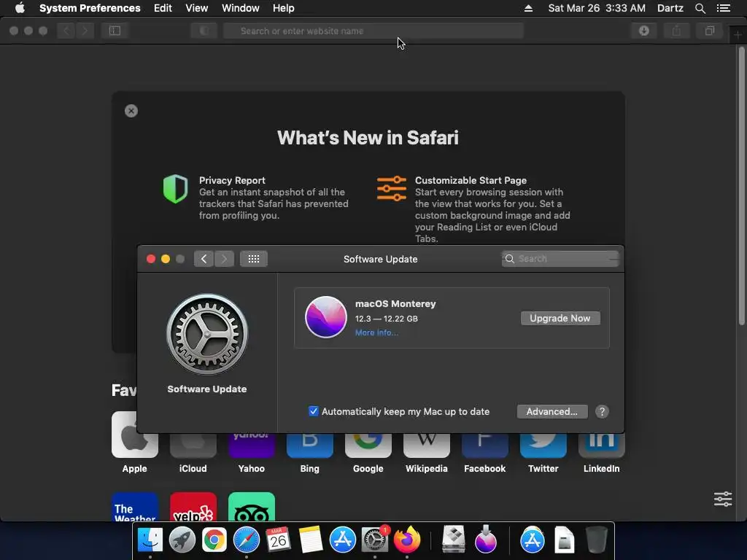Open the TripAdvisor favorite
The image size is (747, 560).
tap(252, 507)
